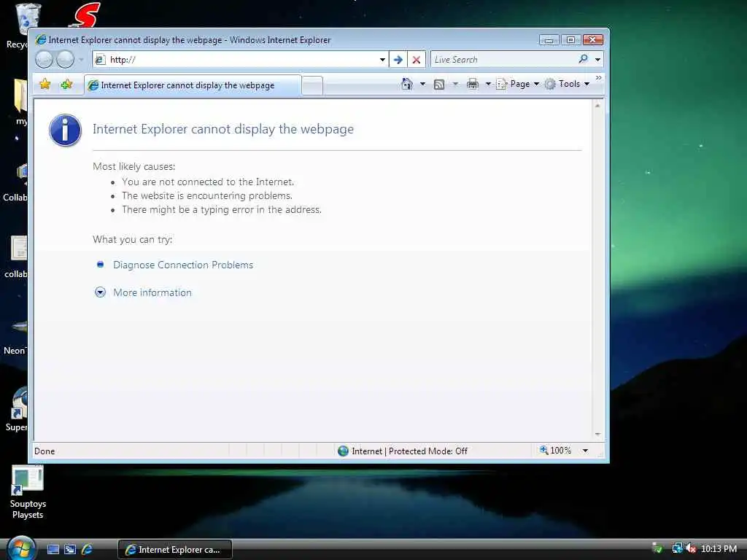Image resolution: width=747 pixels, height=560 pixels.
Task: Open the zoom level dropdown arrow
Action: 586,451
